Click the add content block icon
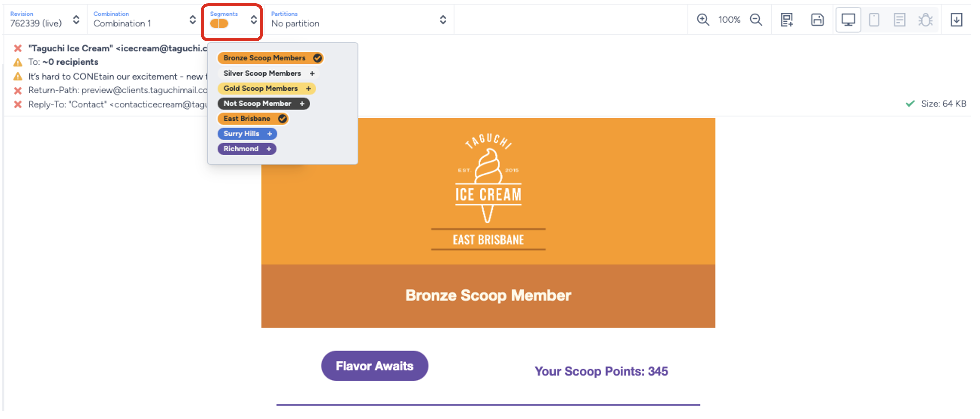This screenshot has width=980, height=419. click(x=787, y=20)
